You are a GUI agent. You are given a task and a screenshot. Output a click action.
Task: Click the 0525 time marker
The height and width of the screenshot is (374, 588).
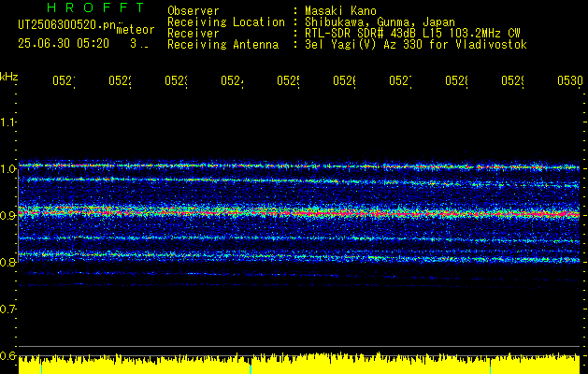pyautogui.click(x=288, y=80)
